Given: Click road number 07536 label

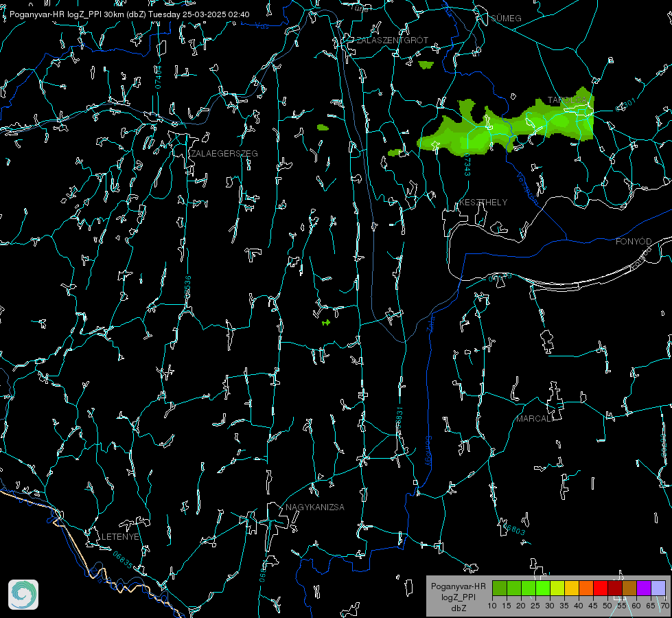Looking at the screenshot, I should pos(187,287).
